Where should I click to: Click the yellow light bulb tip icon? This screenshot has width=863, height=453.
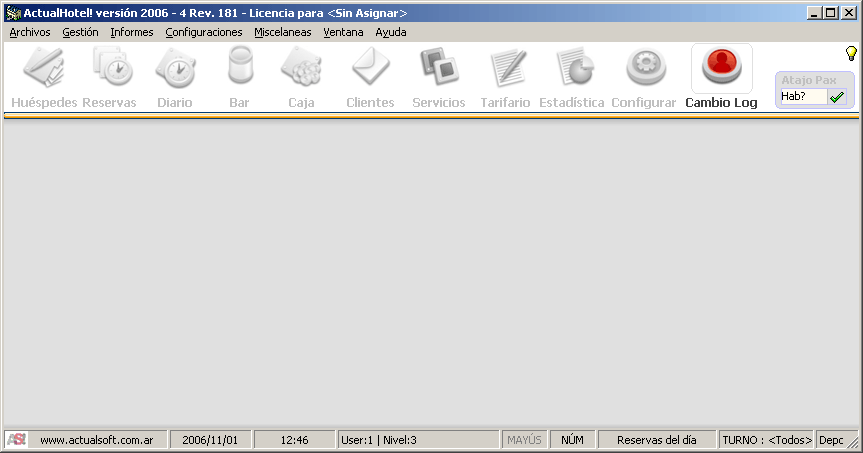(851, 53)
